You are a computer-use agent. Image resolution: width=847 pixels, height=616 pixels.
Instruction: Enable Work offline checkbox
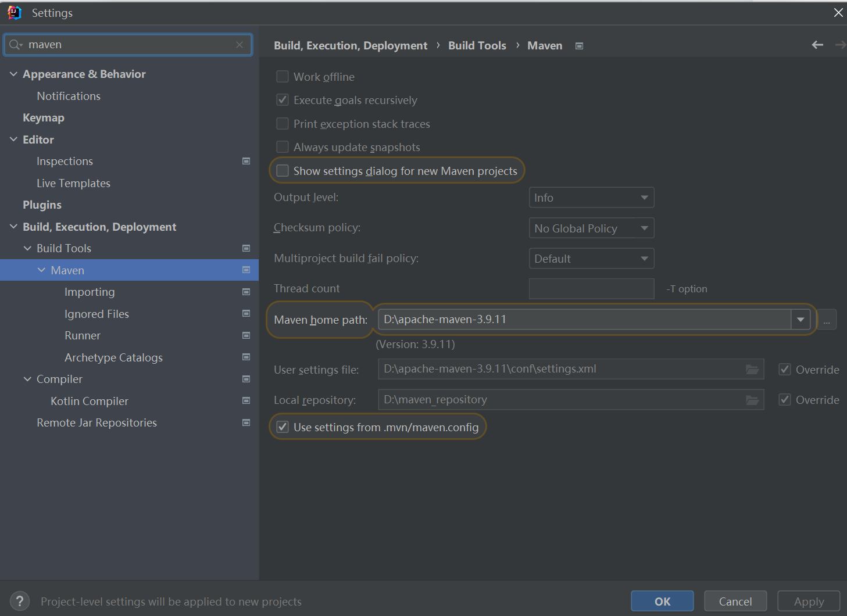click(x=283, y=76)
